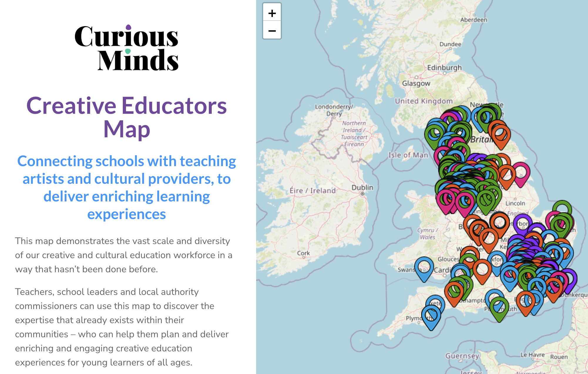
Task: Click the Cymru / Wales map label
Action: pyautogui.click(x=427, y=234)
